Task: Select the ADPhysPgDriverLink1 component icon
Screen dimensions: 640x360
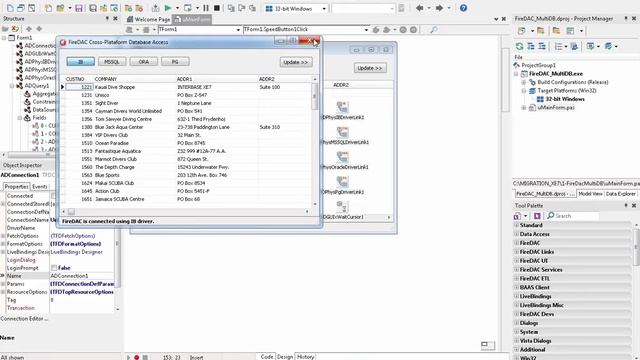Action: (342, 182)
